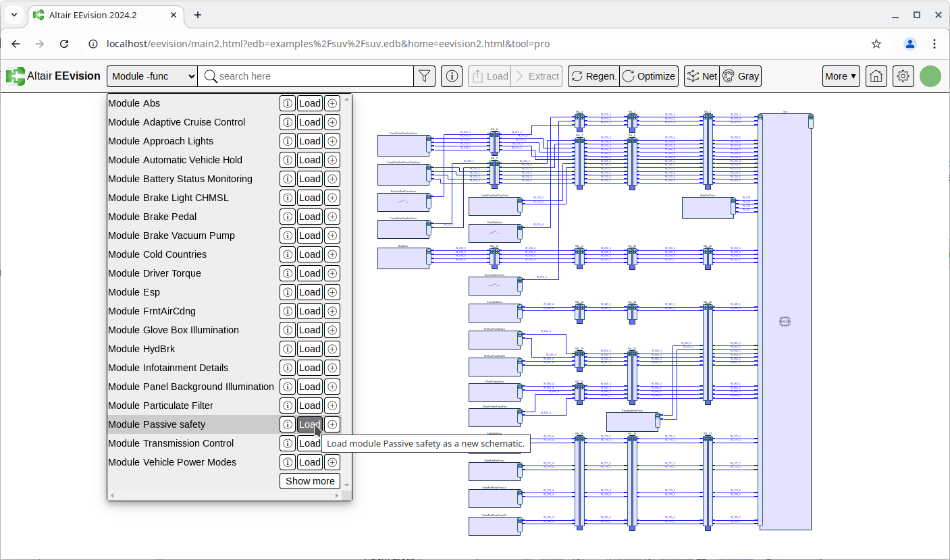Click the filter funnel icon
This screenshot has height=560, width=950.
point(424,76)
